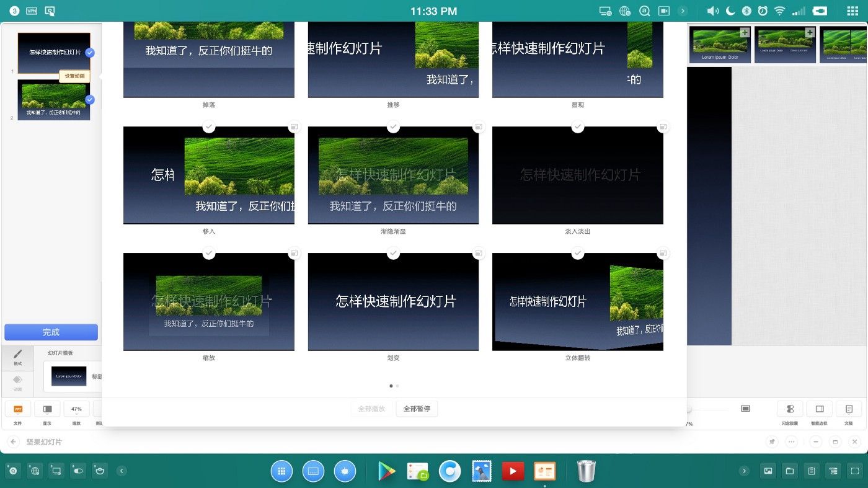Check the 渐隐渐显 transition checkmark
Image resolution: width=868 pixels, height=488 pixels.
(x=393, y=126)
